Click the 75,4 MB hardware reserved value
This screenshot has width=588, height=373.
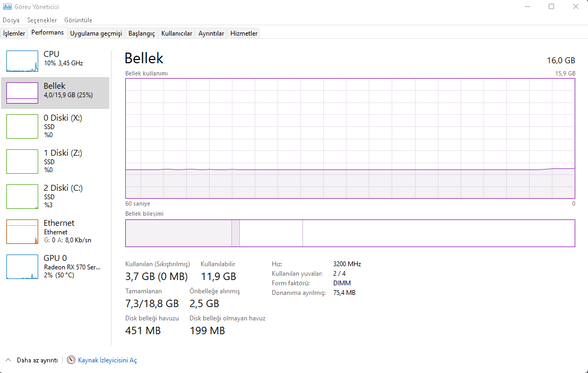344,293
